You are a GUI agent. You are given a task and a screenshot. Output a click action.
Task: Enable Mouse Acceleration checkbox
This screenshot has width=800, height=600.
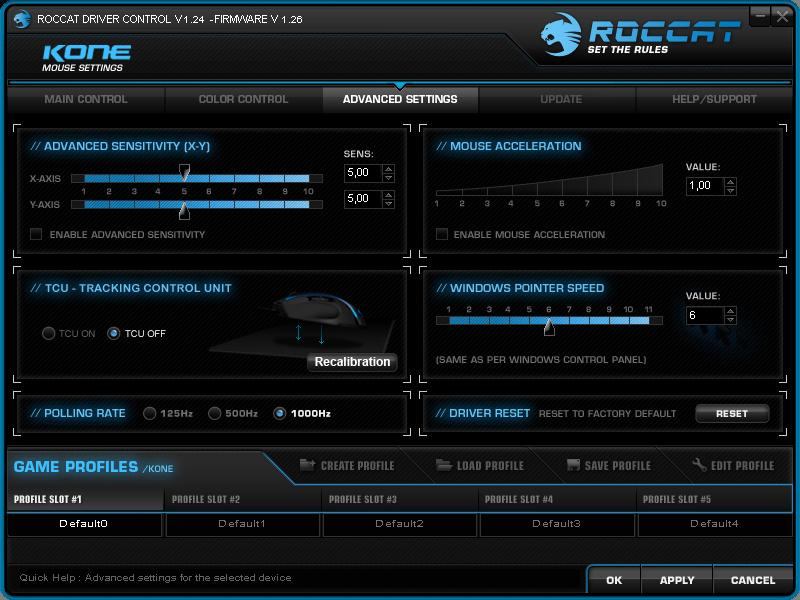click(442, 234)
